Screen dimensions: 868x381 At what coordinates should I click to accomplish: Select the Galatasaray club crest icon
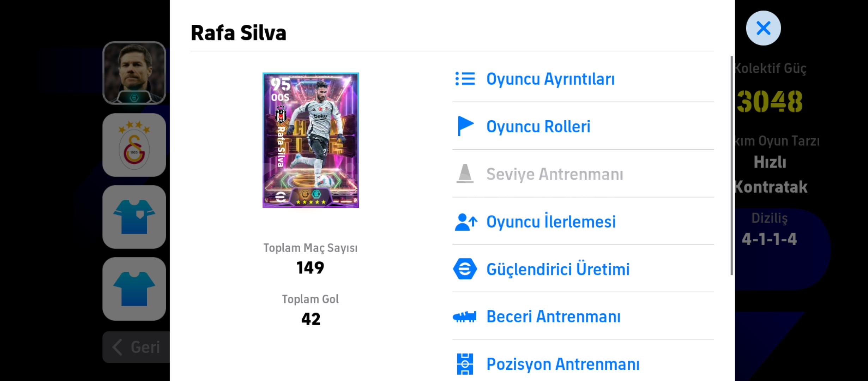click(x=134, y=145)
